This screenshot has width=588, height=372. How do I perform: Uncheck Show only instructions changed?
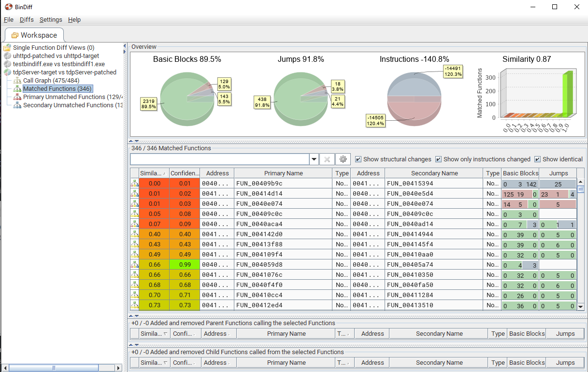point(438,159)
